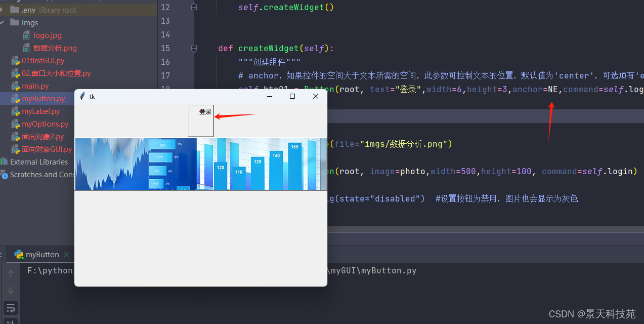This screenshot has height=324, width=644.
Task: Click line number 17 in gutter
Action: coord(165,75)
